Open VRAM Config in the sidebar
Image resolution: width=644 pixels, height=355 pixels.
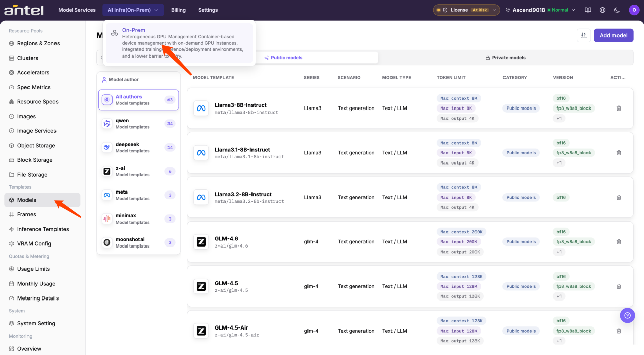tap(42, 243)
